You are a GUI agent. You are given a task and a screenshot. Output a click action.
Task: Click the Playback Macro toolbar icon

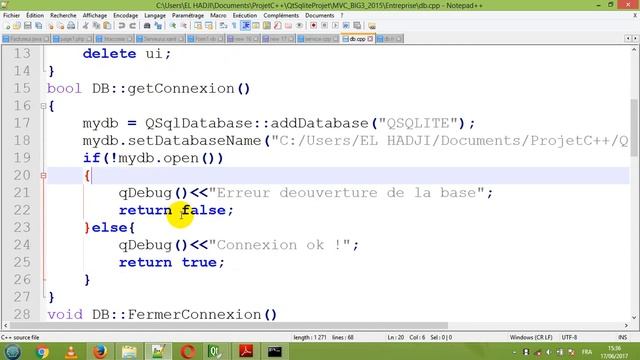coord(336,26)
